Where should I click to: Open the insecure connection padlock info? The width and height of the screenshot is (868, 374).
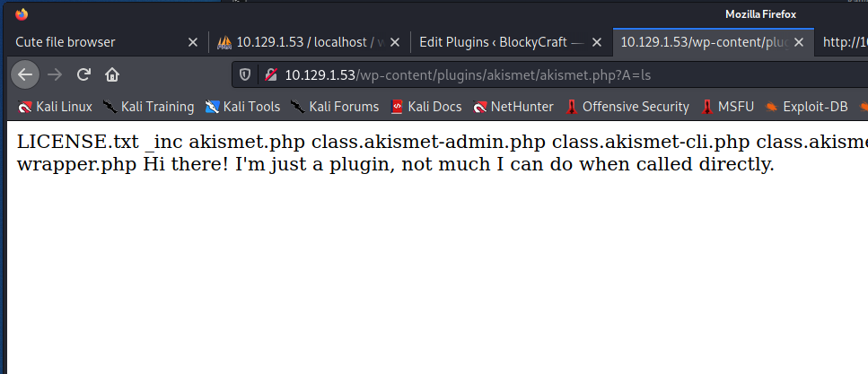(x=268, y=74)
